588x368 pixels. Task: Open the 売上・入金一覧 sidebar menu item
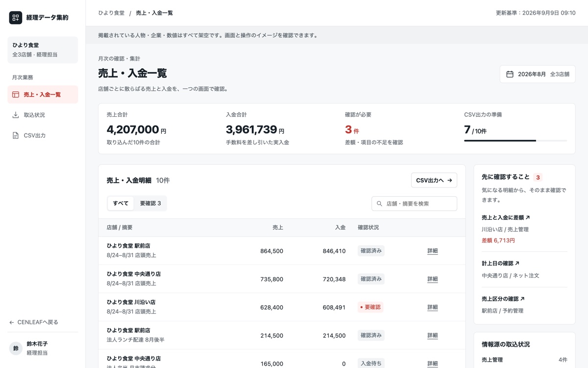43,95
